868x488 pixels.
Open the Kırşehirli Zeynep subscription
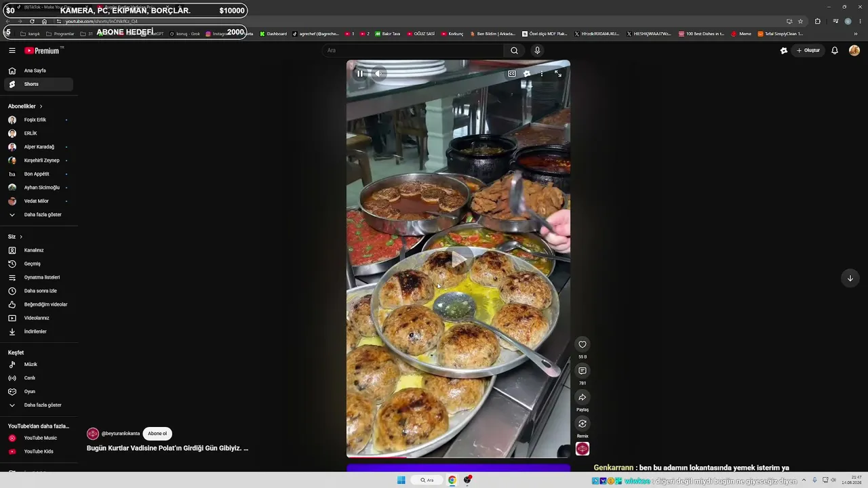tap(39, 161)
